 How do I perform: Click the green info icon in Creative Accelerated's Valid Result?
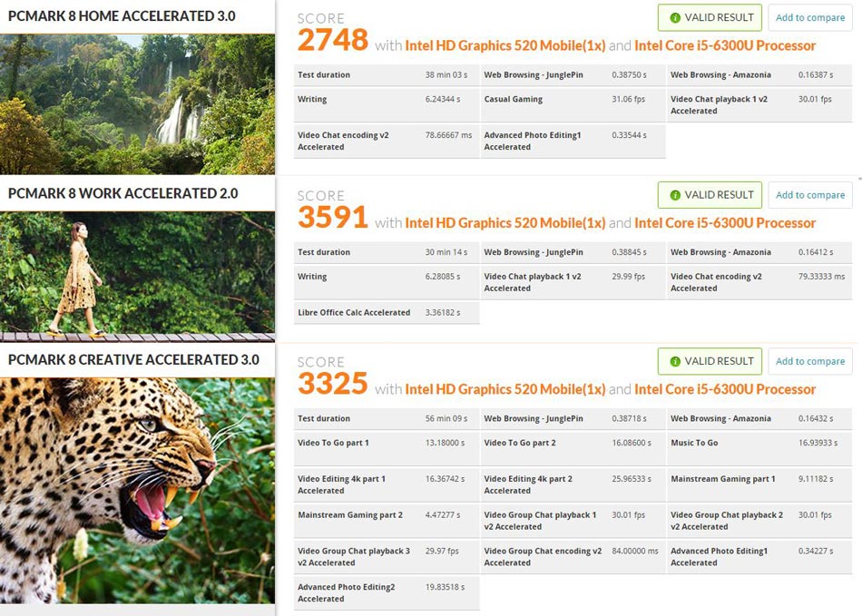point(675,362)
